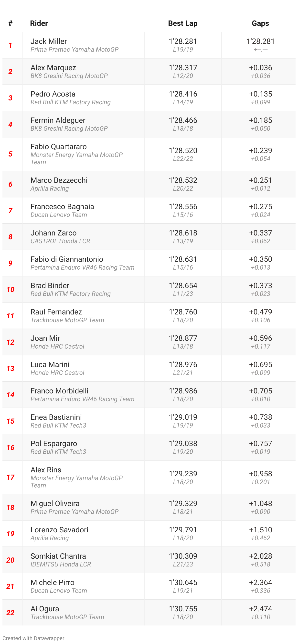Click Michele Pirro's best lap 1'30.645
Image resolution: width=298 pixels, height=644 pixels.
[x=183, y=582]
